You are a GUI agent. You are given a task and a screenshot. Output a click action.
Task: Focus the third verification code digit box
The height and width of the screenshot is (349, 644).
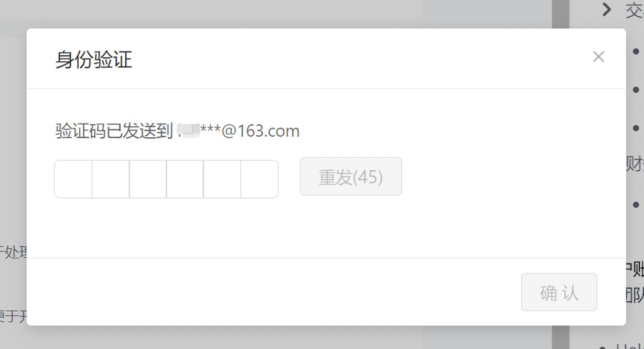coord(148,179)
